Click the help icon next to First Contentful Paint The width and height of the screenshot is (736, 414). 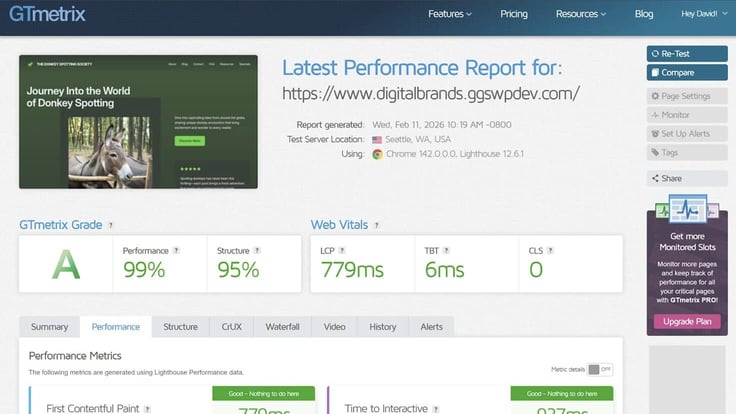147,409
